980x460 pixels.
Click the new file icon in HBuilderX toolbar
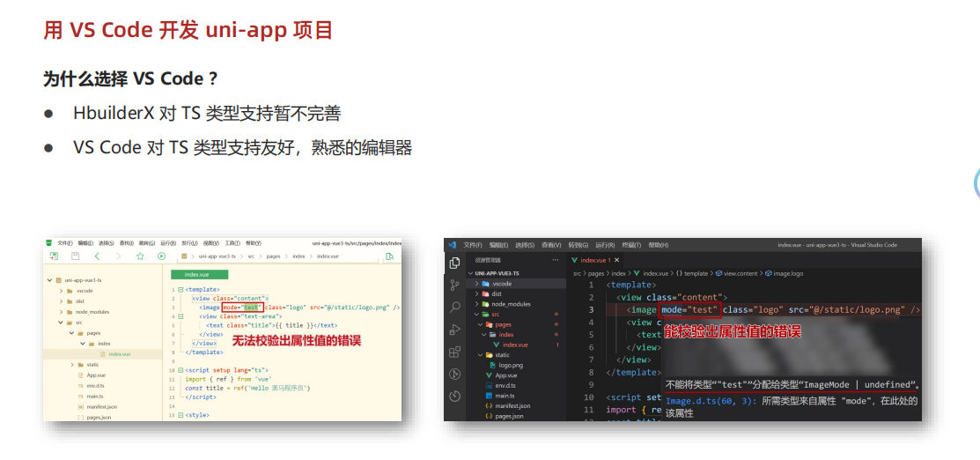point(54,256)
